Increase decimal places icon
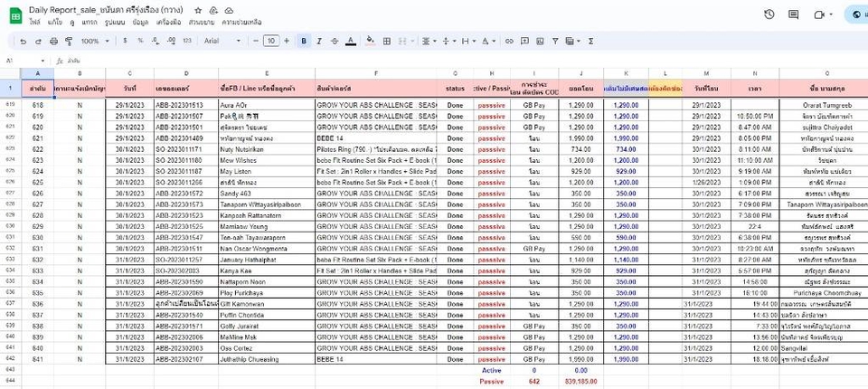 click(171, 41)
